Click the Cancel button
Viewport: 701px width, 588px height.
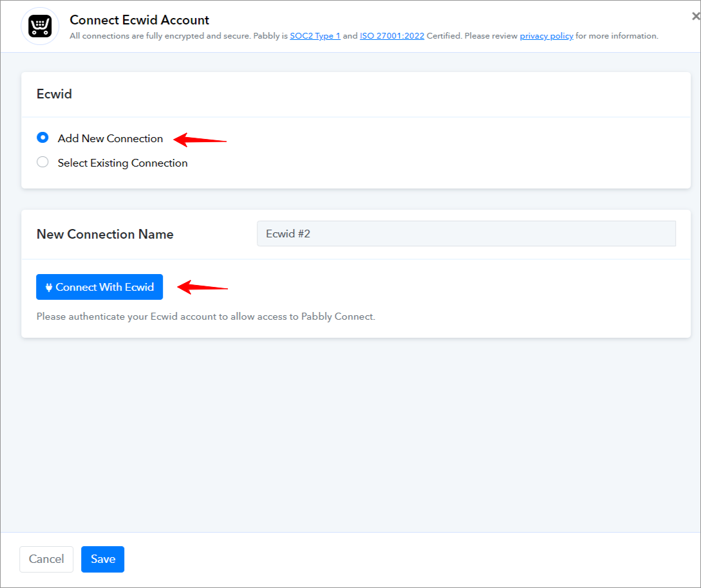(46, 559)
